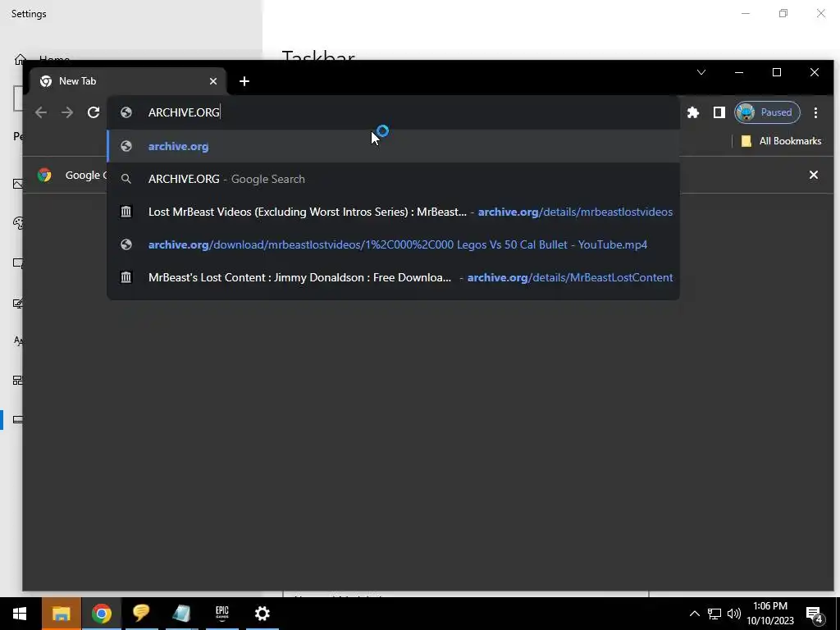
Task: Select the New Tab tab
Action: (x=127, y=81)
